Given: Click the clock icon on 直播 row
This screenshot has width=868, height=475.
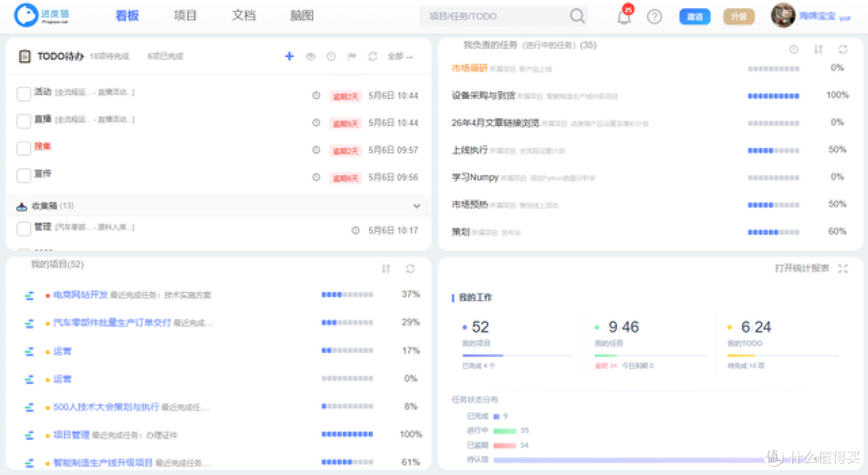Looking at the screenshot, I should 316,122.
